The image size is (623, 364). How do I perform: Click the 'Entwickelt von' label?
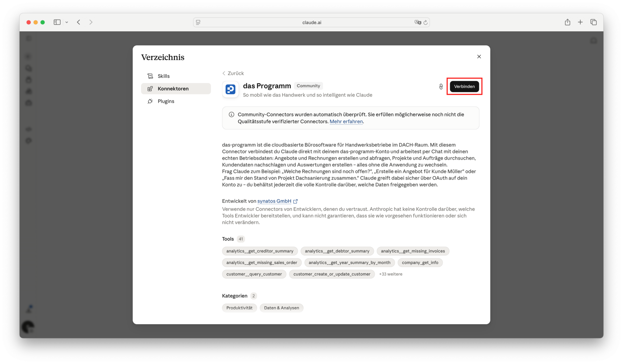point(239,201)
